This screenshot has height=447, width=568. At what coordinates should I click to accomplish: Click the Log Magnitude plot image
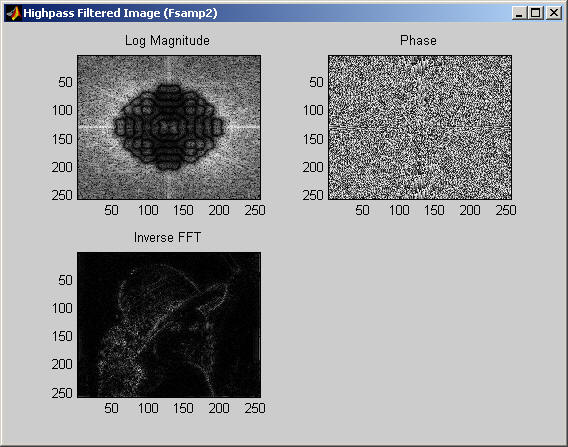pos(169,127)
